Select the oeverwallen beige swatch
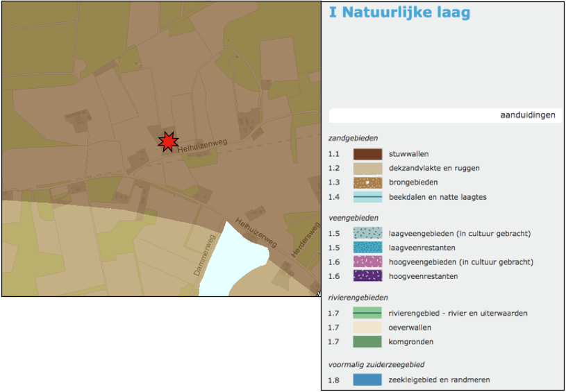The height and width of the screenshot is (392, 566). [x=367, y=327]
